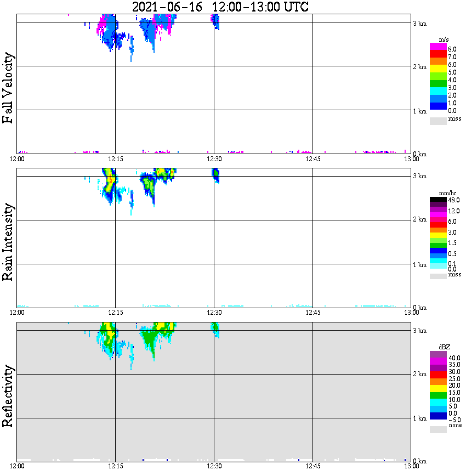This screenshot has height=476, width=466.
Task: Click the '4.0' value in the m/s legend
Action: (452, 80)
